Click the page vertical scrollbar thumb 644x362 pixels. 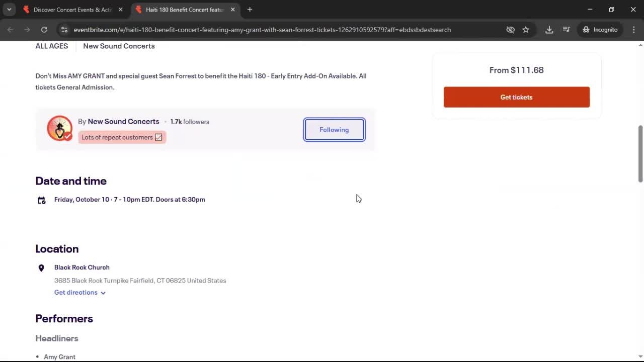click(x=640, y=154)
